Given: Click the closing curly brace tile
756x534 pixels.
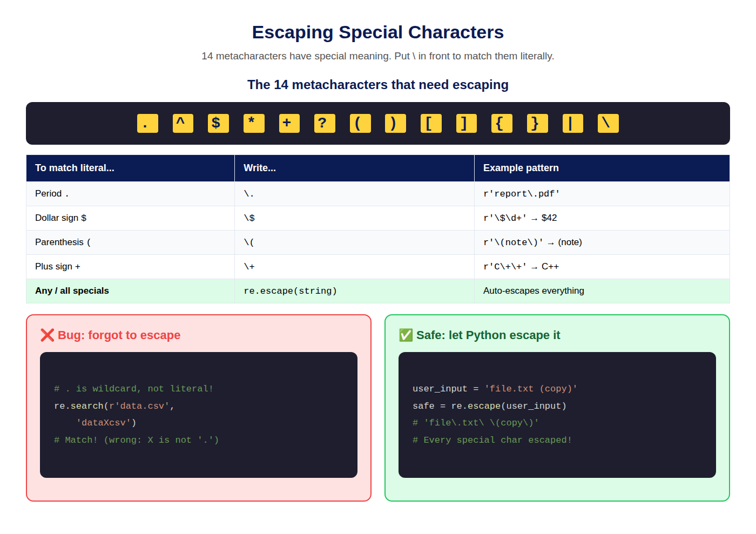Looking at the screenshot, I should (x=537, y=123).
